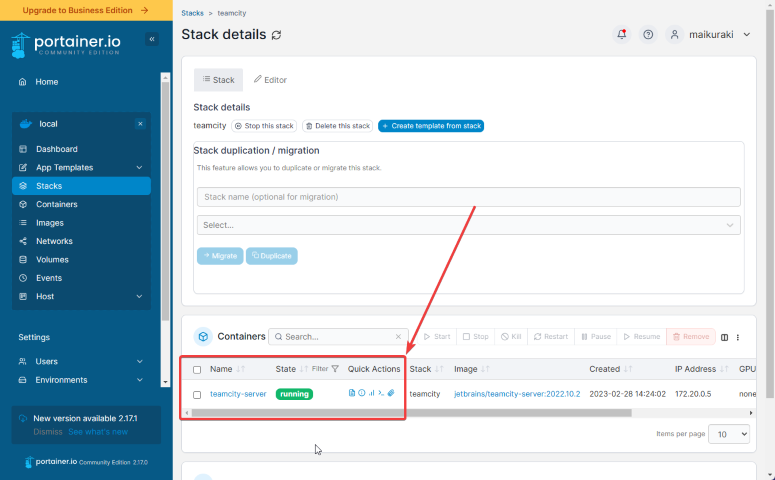Open the help question mark icon
This screenshot has width=775, height=480.
pyautogui.click(x=648, y=35)
